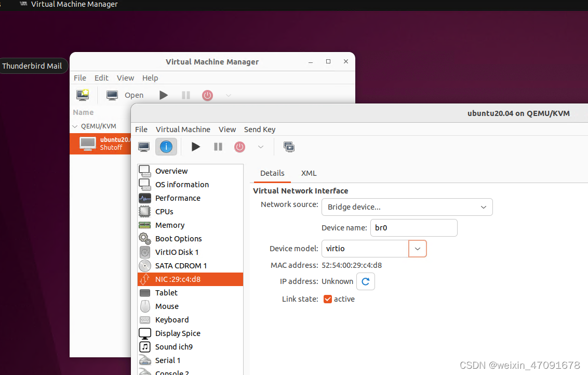Pause the virtual machine
This screenshot has height=375, width=588.
coord(218,147)
